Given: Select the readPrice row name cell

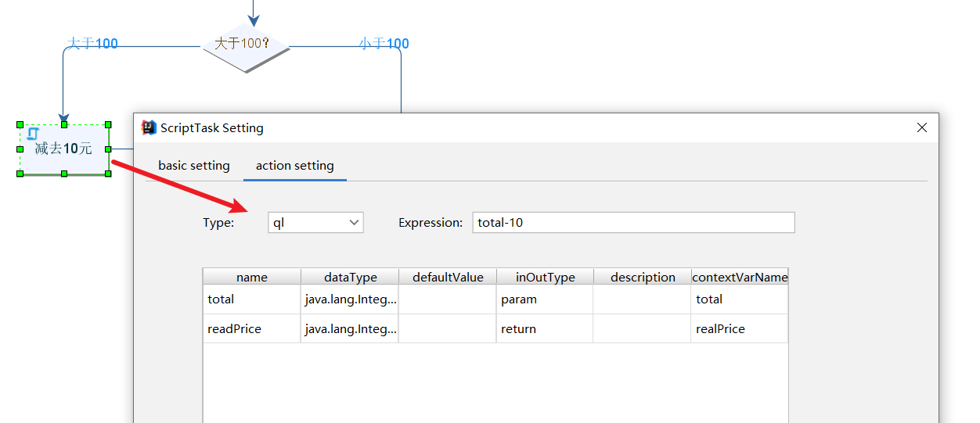Looking at the screenshot, I should (251, 329).
